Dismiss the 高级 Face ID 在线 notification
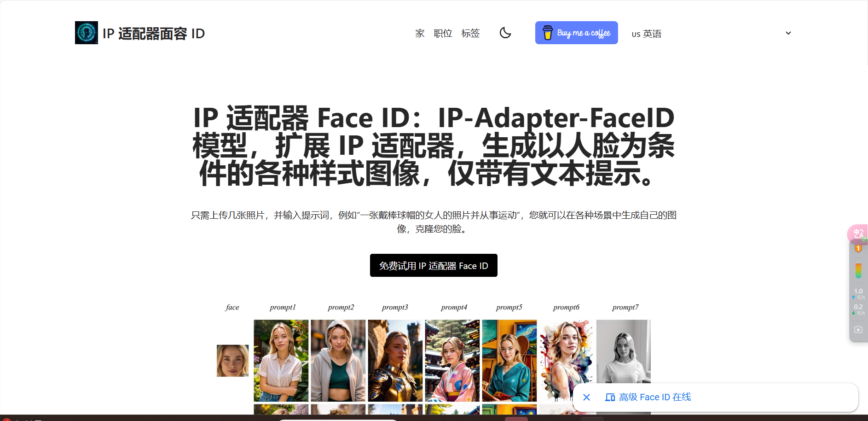Image resolution: width=868 pixels, height=421 pixels. pyautogui.click(x=586, y=397)
